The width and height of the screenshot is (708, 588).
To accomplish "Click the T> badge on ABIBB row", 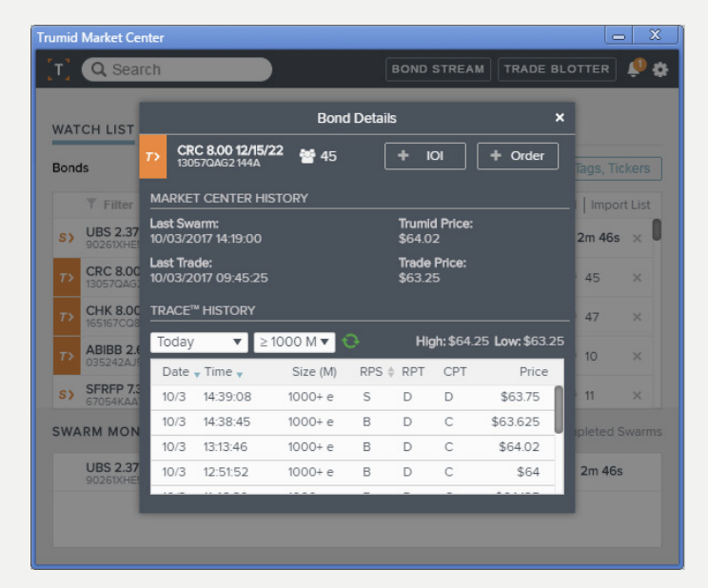I will (67, 356).
